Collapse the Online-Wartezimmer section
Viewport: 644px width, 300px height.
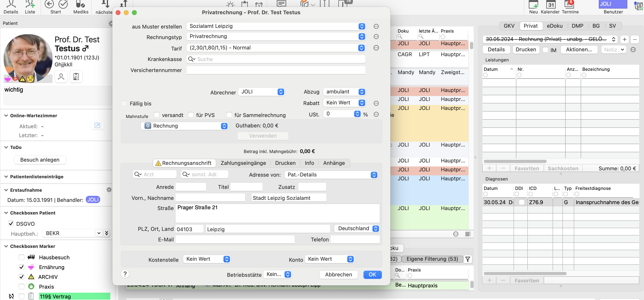coord(6,115)
